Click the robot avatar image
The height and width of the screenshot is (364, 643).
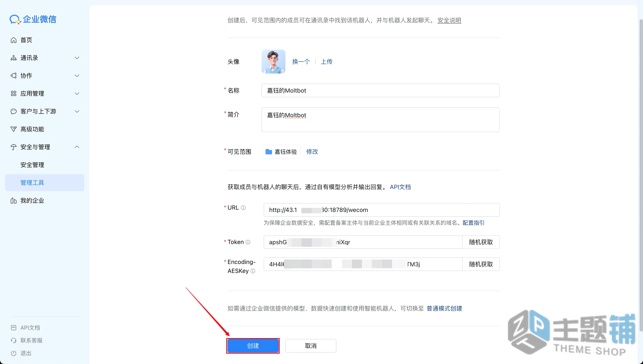[273, 62]
